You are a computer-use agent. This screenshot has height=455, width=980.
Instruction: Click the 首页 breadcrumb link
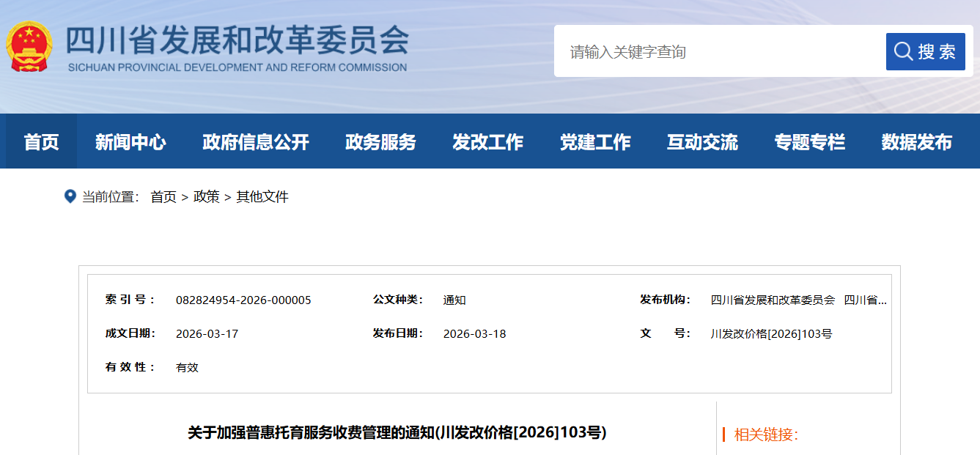[163, 197]
